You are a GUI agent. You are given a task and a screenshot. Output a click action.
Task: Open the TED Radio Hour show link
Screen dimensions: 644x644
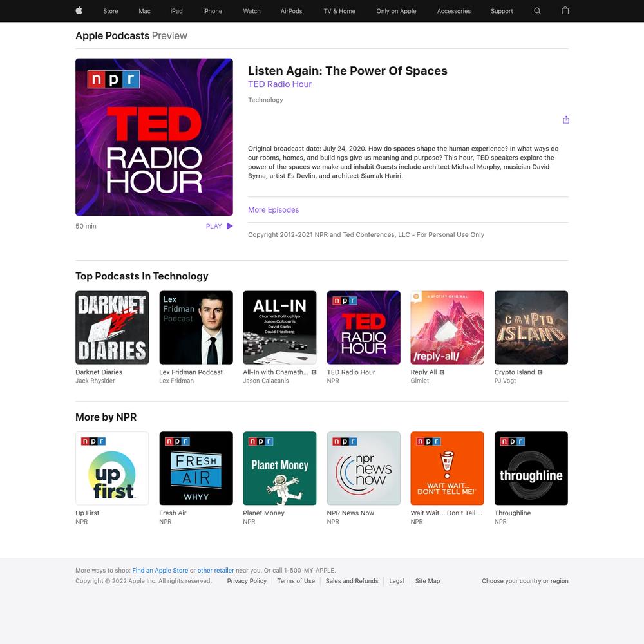[x=279, y=84]
